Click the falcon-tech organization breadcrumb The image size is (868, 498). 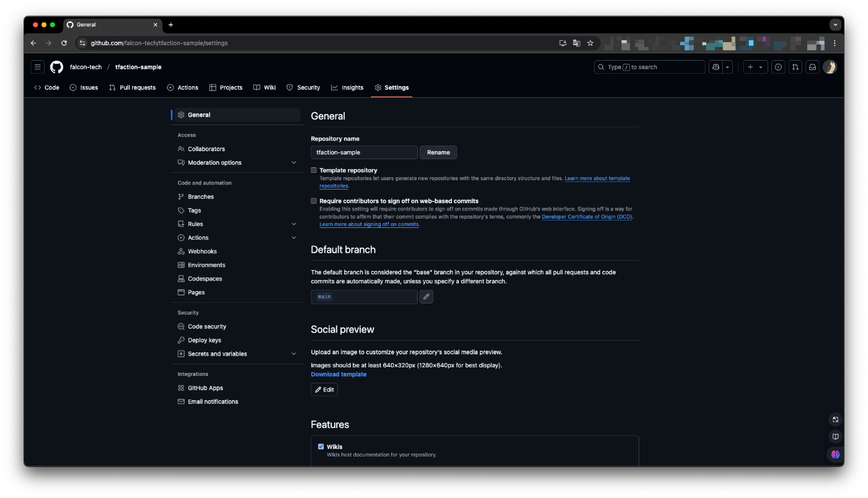point(86,67)
